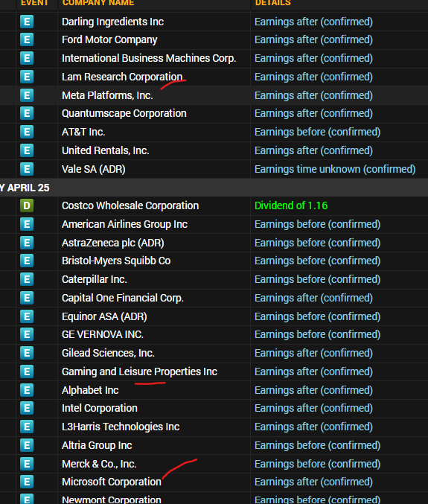Viewport: 428px width, 504px height.
Task: Click the E icon beside Lam Research Corporation
Action: [x=27, y=77]
